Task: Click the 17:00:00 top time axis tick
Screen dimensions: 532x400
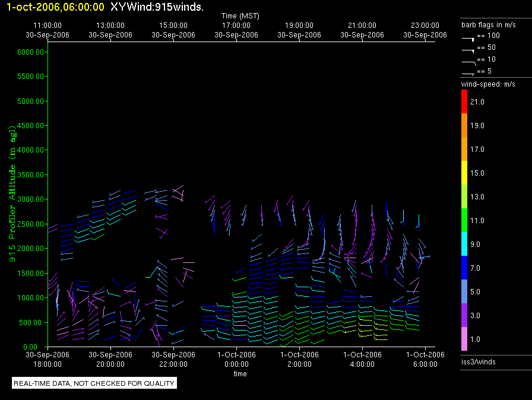Action: pyautogui.click(x=236, y=26)
